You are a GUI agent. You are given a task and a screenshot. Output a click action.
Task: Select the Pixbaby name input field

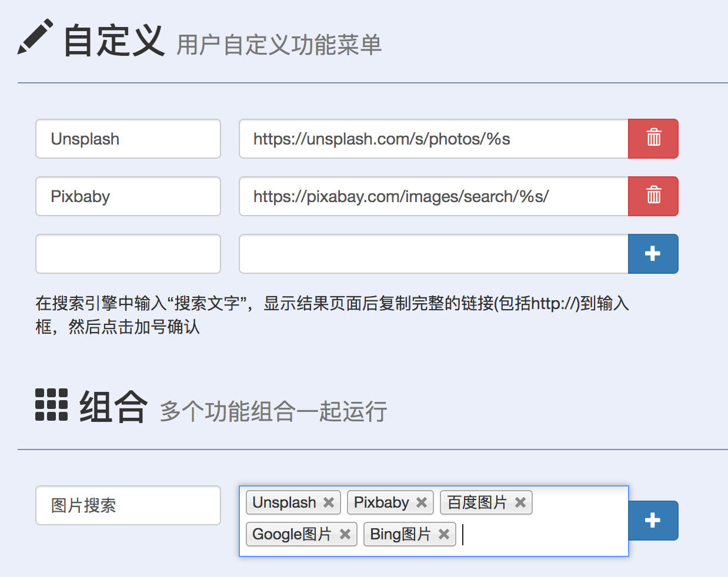coord(128,196)
